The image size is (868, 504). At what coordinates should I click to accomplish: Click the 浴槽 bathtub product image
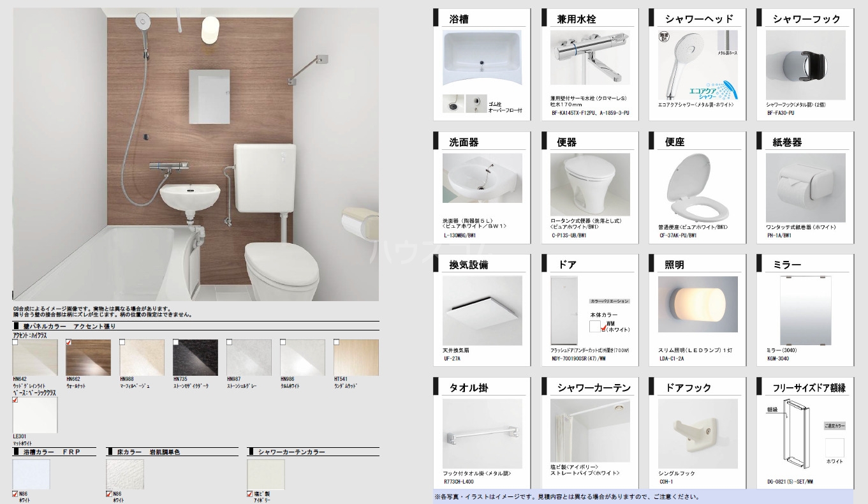coord(482,58)
